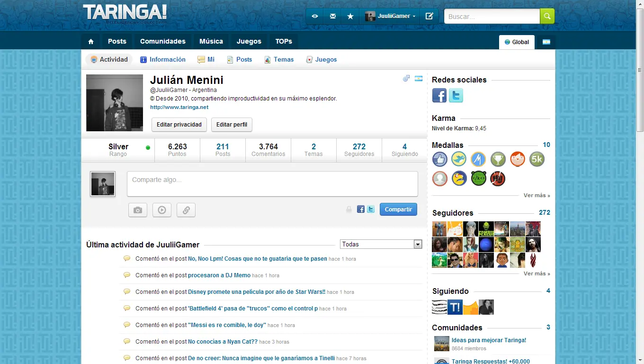Open post about Disney and Star Wars
Screen dimensions: 644x364
257,292
